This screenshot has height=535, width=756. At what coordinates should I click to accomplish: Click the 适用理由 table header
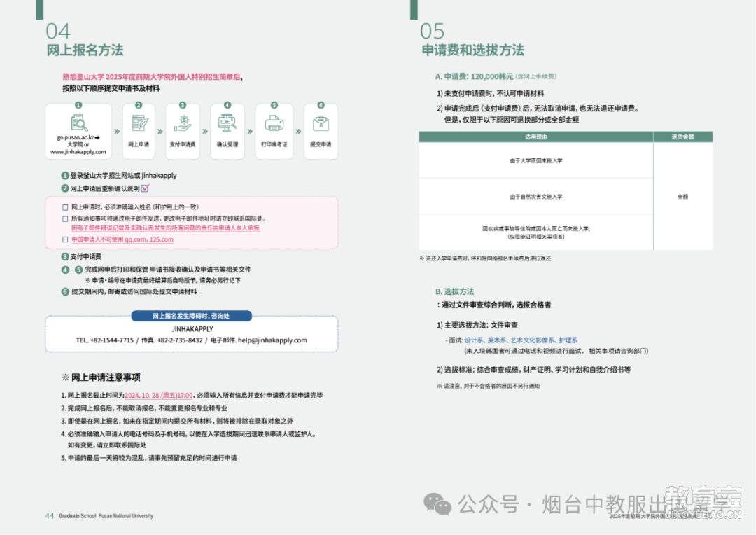coord(536,137)
